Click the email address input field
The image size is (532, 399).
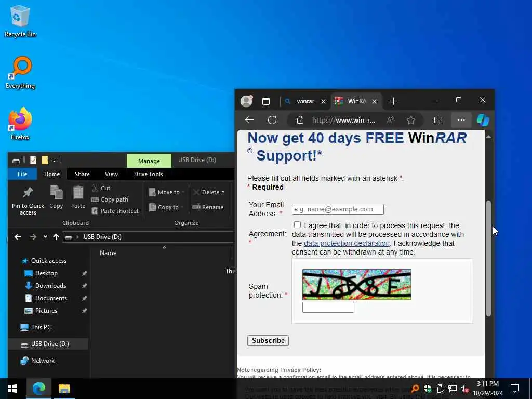338,209
